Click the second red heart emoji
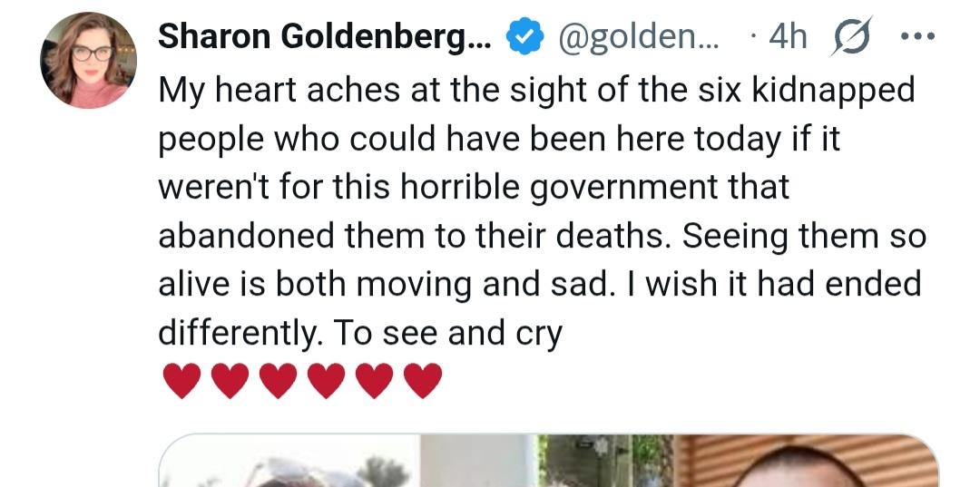The height and width of the screenshot is (487, 980). [x=229, y=381]
